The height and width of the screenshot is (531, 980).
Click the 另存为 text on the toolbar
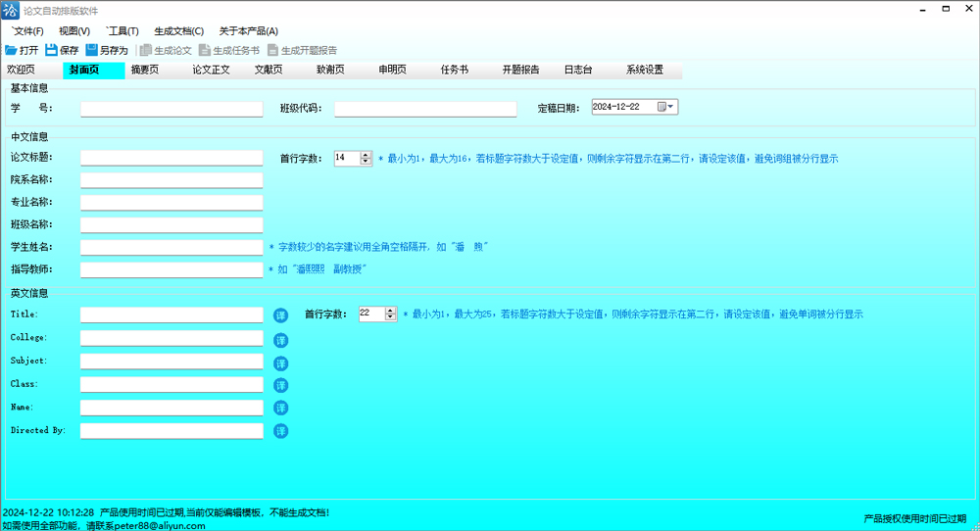pos(114,51)
